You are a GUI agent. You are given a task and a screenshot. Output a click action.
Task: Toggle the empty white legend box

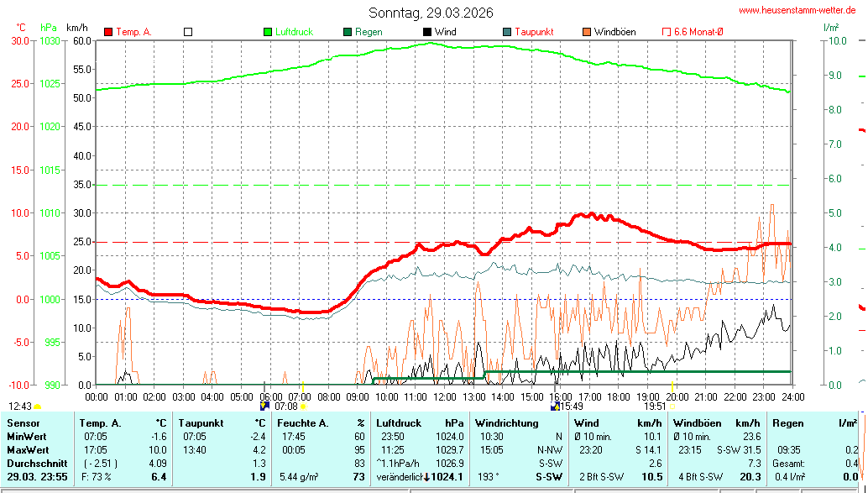pyautogui.click(x=188, y=32)
